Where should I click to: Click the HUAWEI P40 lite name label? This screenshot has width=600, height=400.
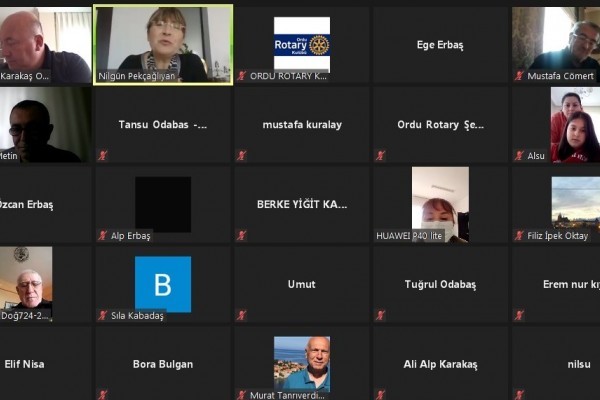[x=409, y=235]
